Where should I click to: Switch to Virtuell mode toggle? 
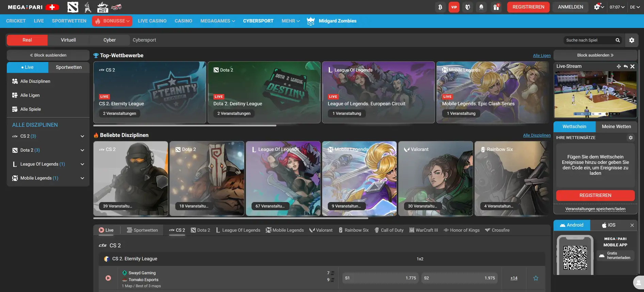pyautogui.click(x=68, y=40)
